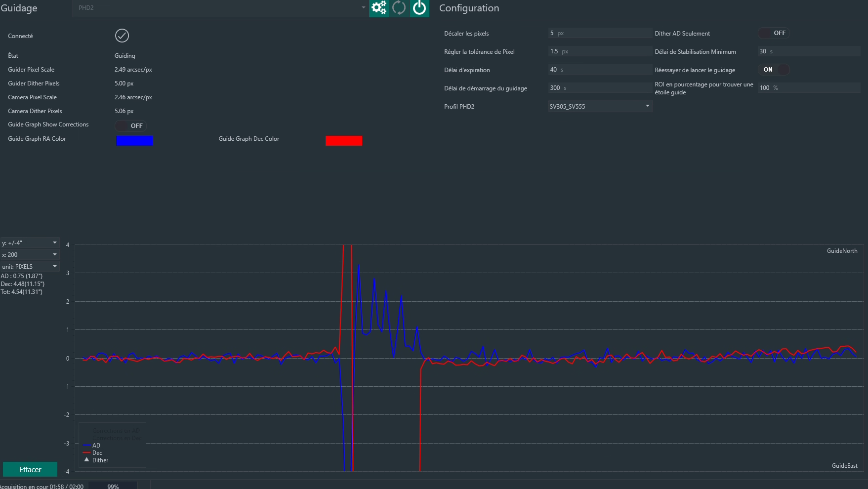Enable Dither AD Seulement switch
Screen dimensions: 868x489
coord(774,33)
